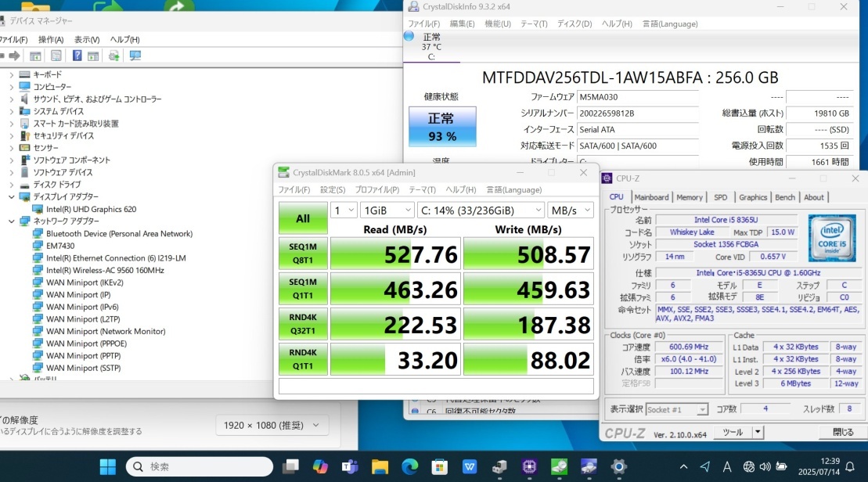
Task: Click the update driver toolbar icon
Action: (114, 56)
